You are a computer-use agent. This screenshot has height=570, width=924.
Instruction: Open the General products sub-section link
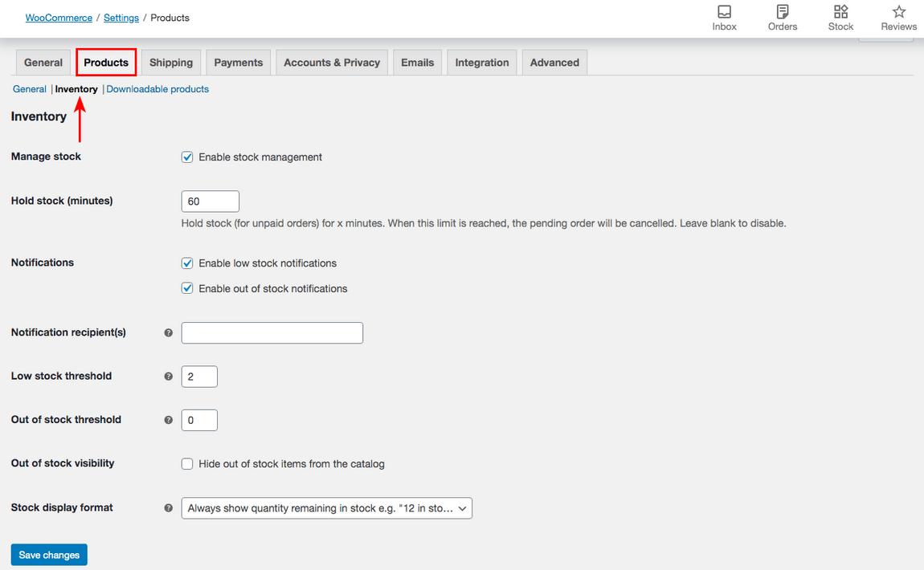pos(30,89)
